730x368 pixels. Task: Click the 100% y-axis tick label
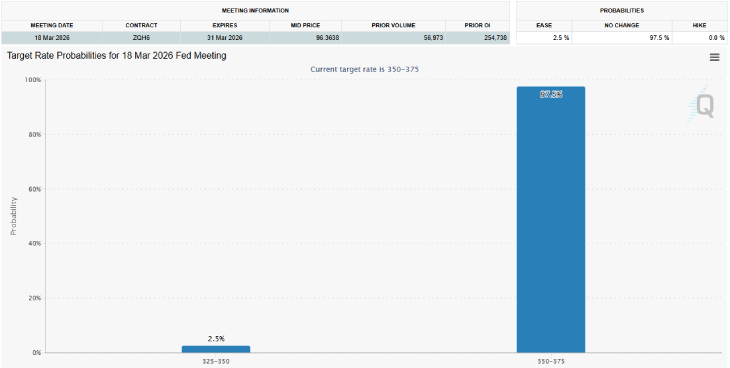33,80
